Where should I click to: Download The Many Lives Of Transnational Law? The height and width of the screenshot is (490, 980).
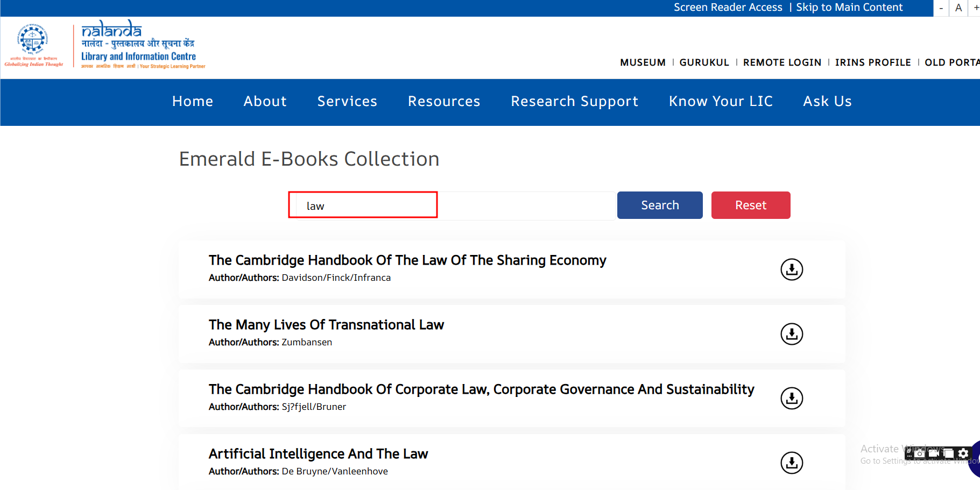point(792,334)
